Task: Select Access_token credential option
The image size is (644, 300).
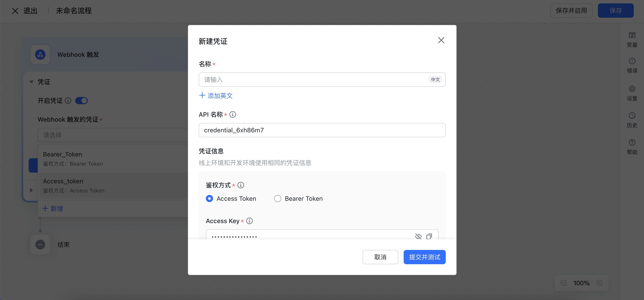Action: (114, 186)
